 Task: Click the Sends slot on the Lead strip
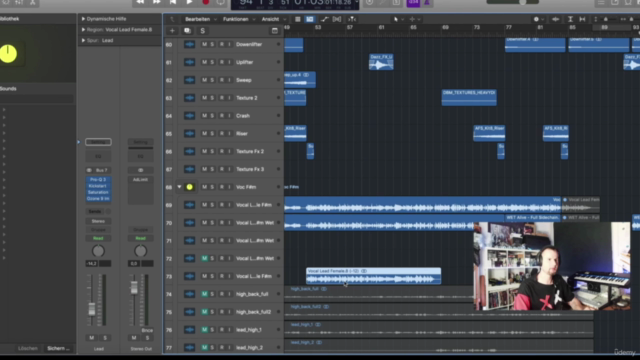tap(95, 211)
